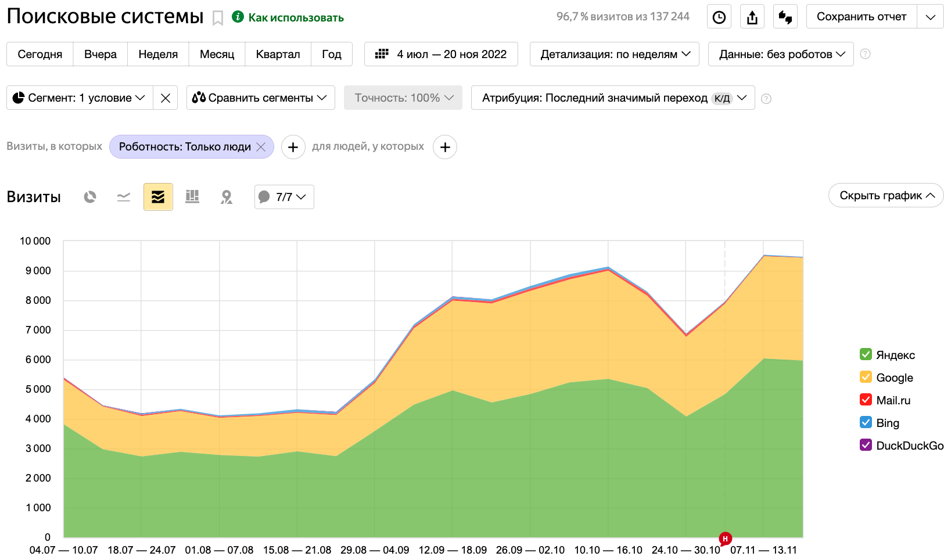
Task: Click the thumbs up/down feedback icon
Action: click(x=785, y=17)
